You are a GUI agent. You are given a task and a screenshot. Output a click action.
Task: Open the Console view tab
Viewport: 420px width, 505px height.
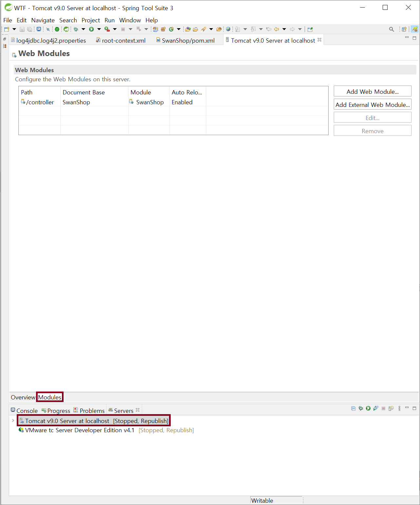[x=24, y=411]
